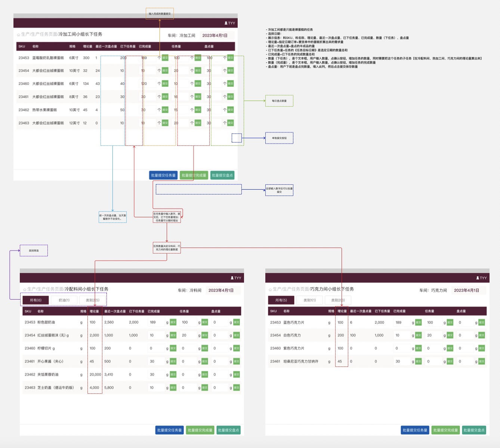Click 12英寸 spec cell in row 23463
This screenshot has width=500, height=448.
pos(74,123)
